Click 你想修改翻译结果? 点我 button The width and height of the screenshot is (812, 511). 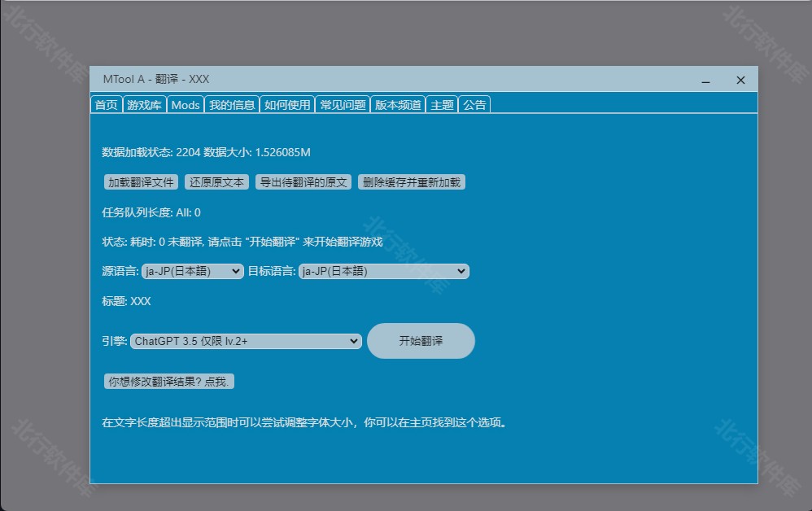tap(169, 381)
